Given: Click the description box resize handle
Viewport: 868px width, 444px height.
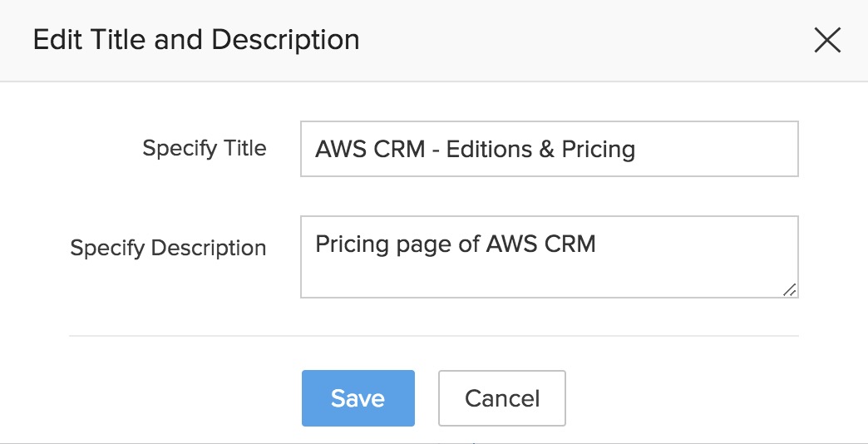Looking at the screenshot, I should coord(789,289).
